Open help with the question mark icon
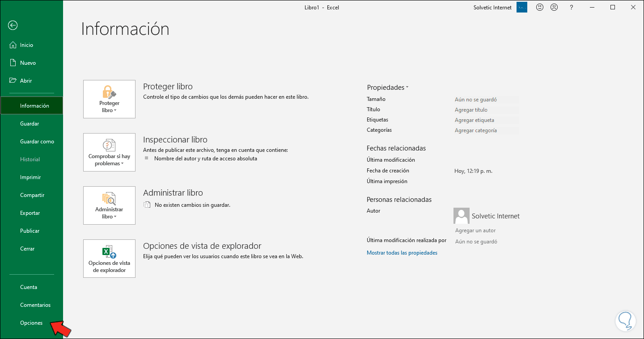The image size is (644, 339). 571,8
